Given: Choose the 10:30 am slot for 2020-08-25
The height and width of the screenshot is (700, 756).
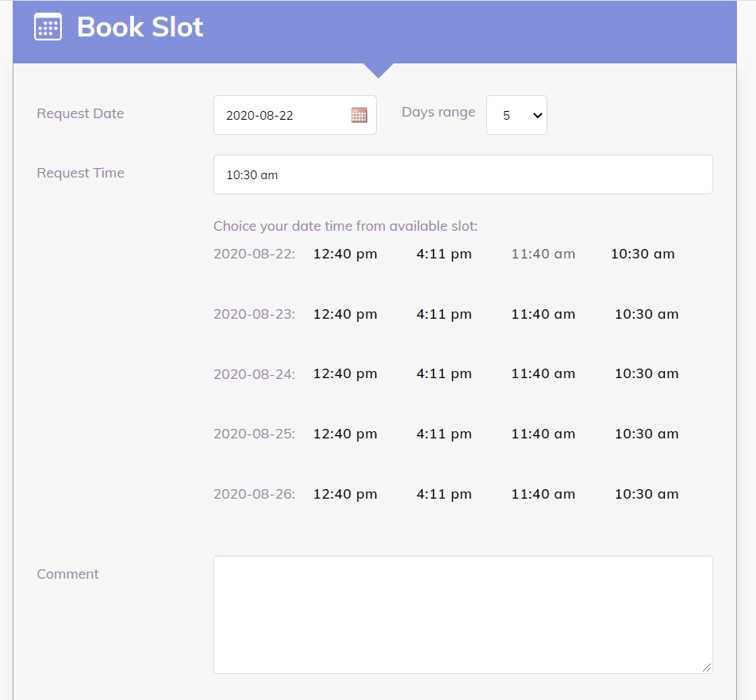Looking at the screenshot, I should point(646,434).
